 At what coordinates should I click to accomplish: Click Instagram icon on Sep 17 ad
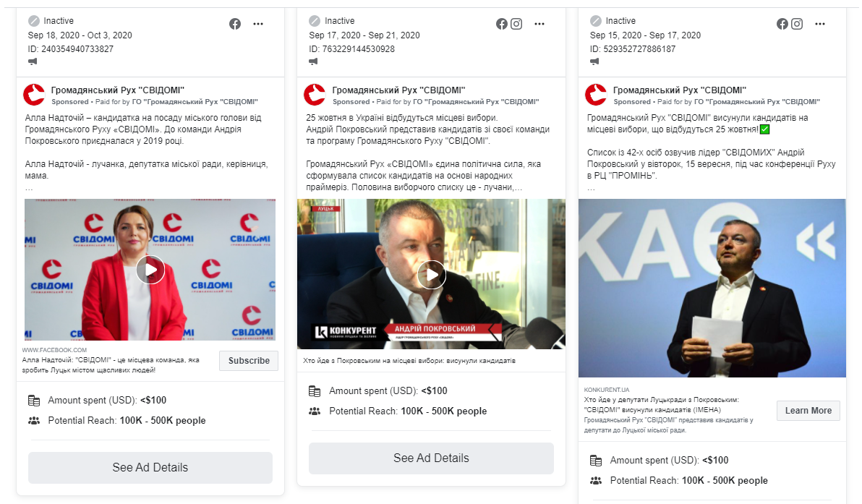pyautogui.click(x=516, y=24)
